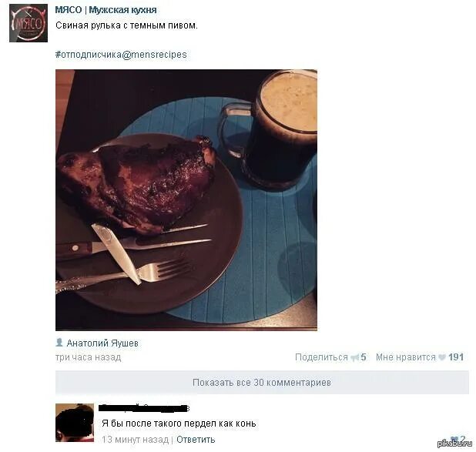Open the post via три часа назад timestamp
Viewport: 476px width, 452px height.
click(88, 357)
